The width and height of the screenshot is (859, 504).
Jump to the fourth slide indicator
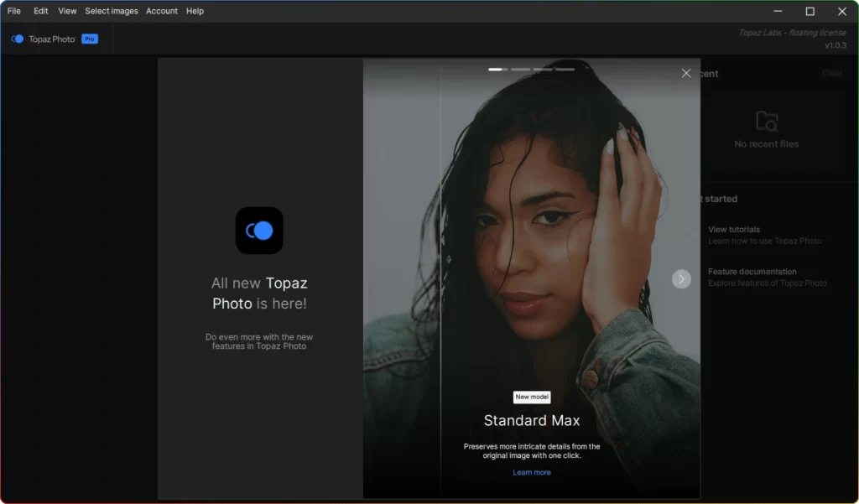[565, 70]
